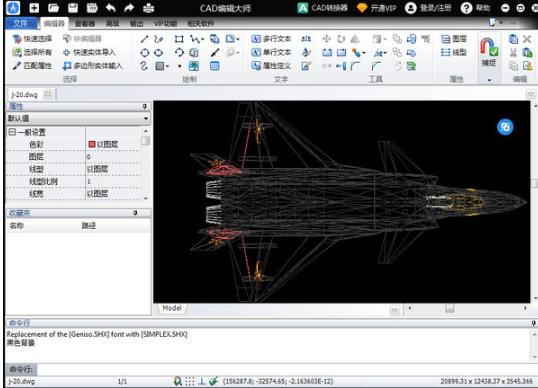The height and width of the screenshot is (388, 538).
Task: Click the undo arrow in title bar
Action: click(x=110, y=8)
